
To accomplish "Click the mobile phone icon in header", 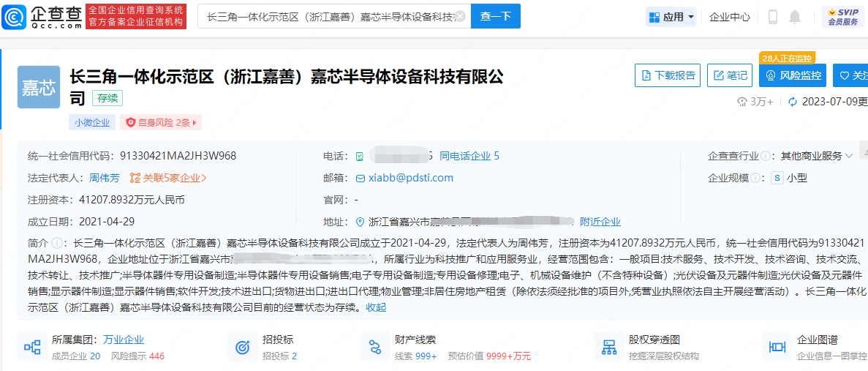I will [x=773, y=17].
